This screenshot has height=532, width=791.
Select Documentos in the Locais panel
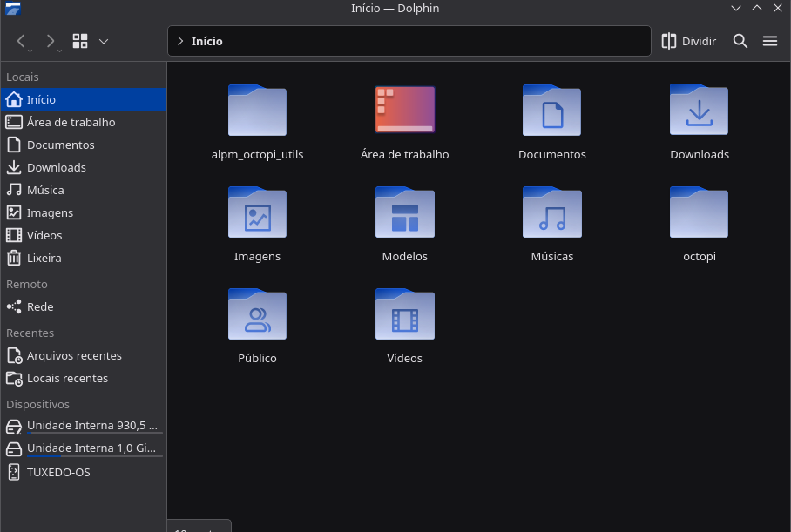click(x=60, y=145)
